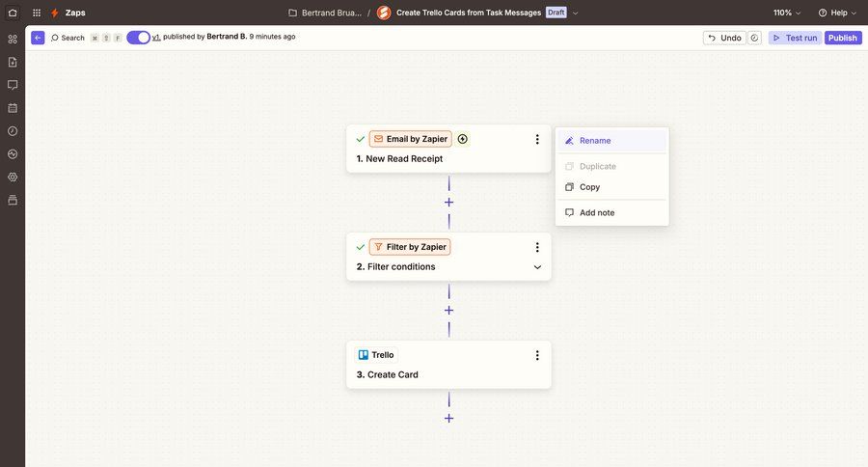Open the Bertrand Brua... folder breadcrumb
868x467 pixels.
point(325,13)
